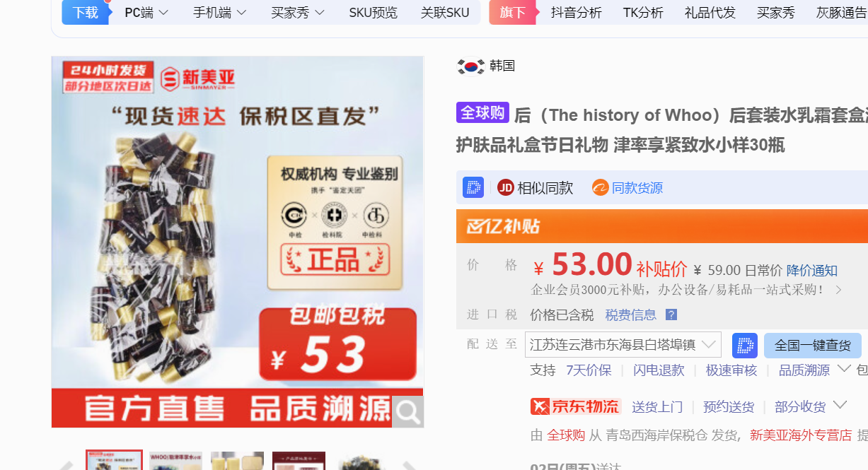Click the orange 同款货源 icon
This screenshot has height=470, width=868.
coord(601,187)
